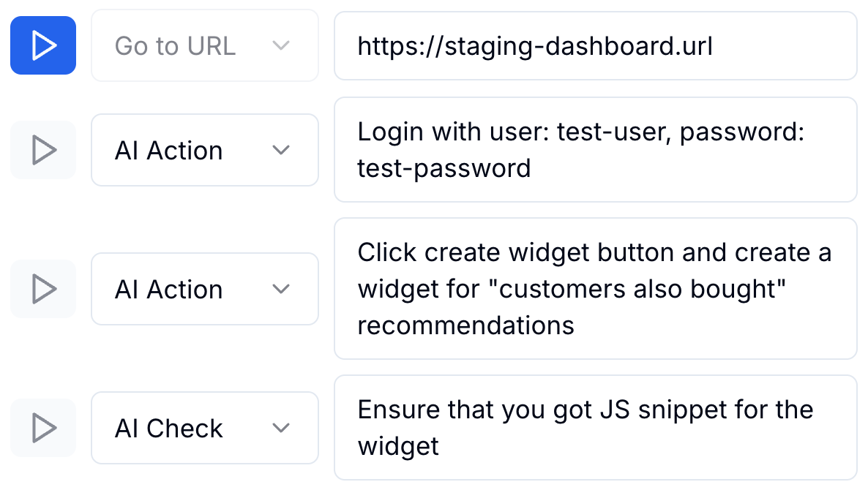The width and height of the screenshot is (868, 490).
Task: Open the Go to URL step type dropdown
Action: click(x=204, y=45)
